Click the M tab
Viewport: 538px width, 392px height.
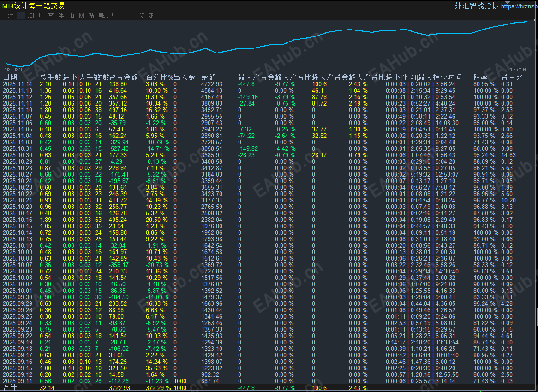click(82, 16)
